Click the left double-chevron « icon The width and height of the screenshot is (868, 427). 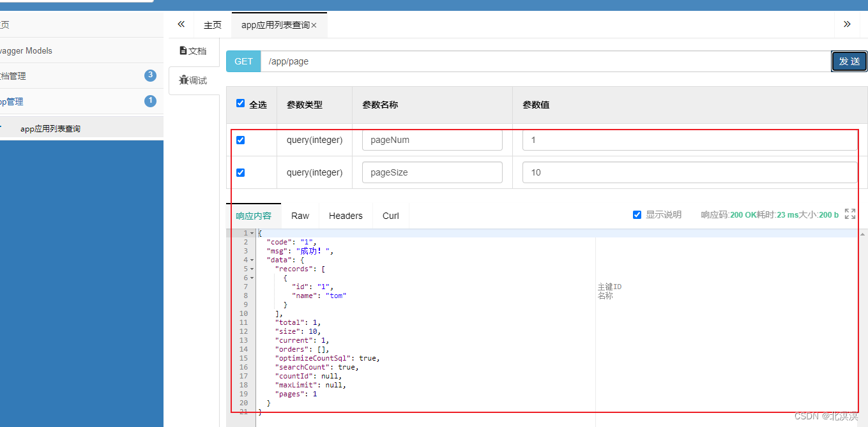coord(181,24)
